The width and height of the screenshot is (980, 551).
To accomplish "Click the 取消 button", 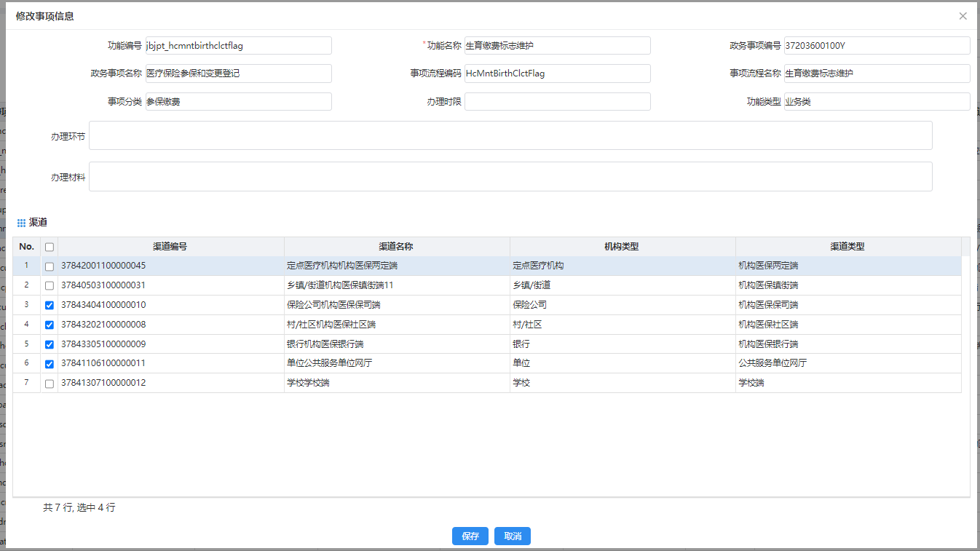I will point(513,536).
